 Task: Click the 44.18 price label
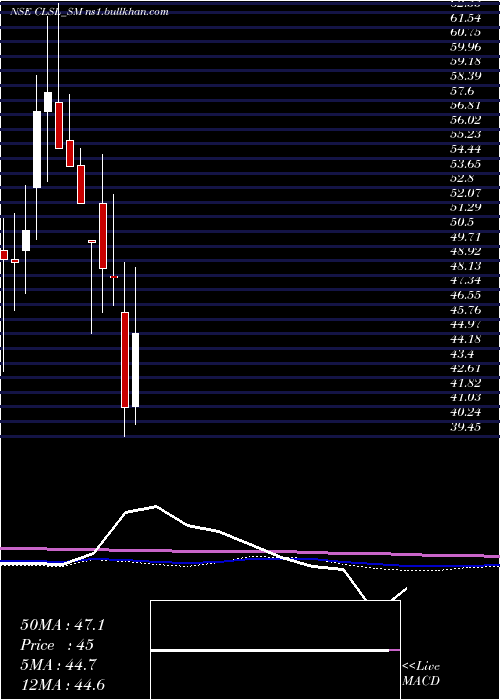coord(466,338)
